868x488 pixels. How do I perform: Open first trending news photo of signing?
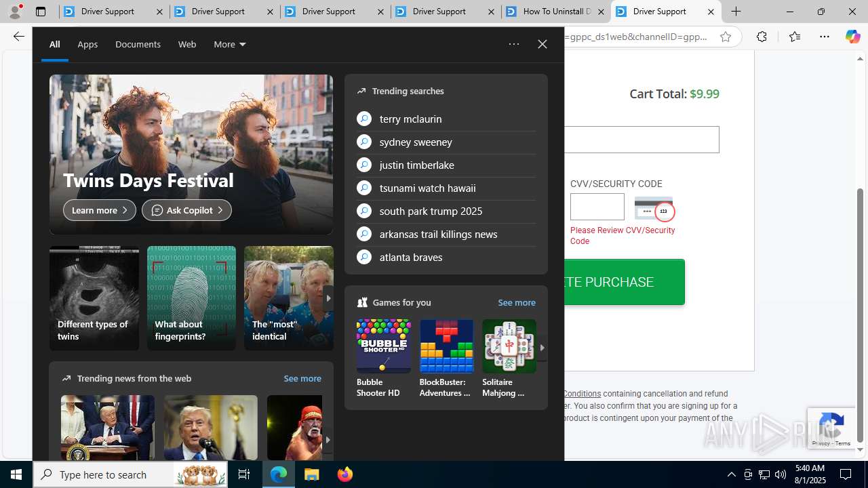[108, 428]
